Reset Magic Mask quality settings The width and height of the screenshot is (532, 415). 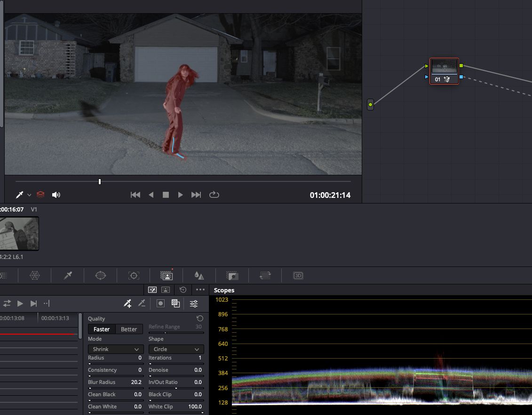coord(199,318)
